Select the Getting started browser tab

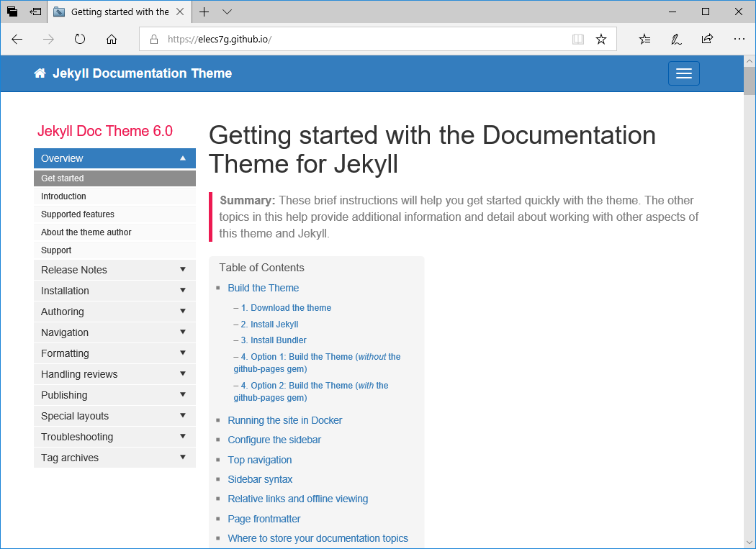[x=120, y=12]
